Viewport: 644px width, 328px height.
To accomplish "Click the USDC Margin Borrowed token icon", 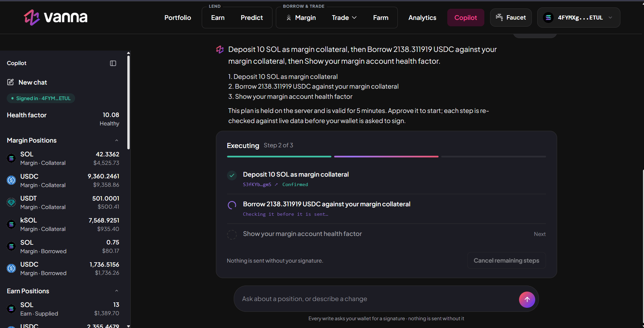I will click(x=11, y=268).
